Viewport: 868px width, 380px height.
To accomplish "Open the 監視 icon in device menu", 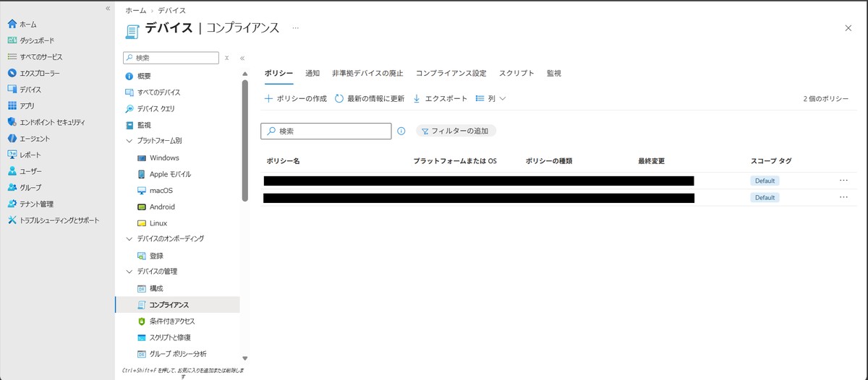I will click(x=129, y=125).
